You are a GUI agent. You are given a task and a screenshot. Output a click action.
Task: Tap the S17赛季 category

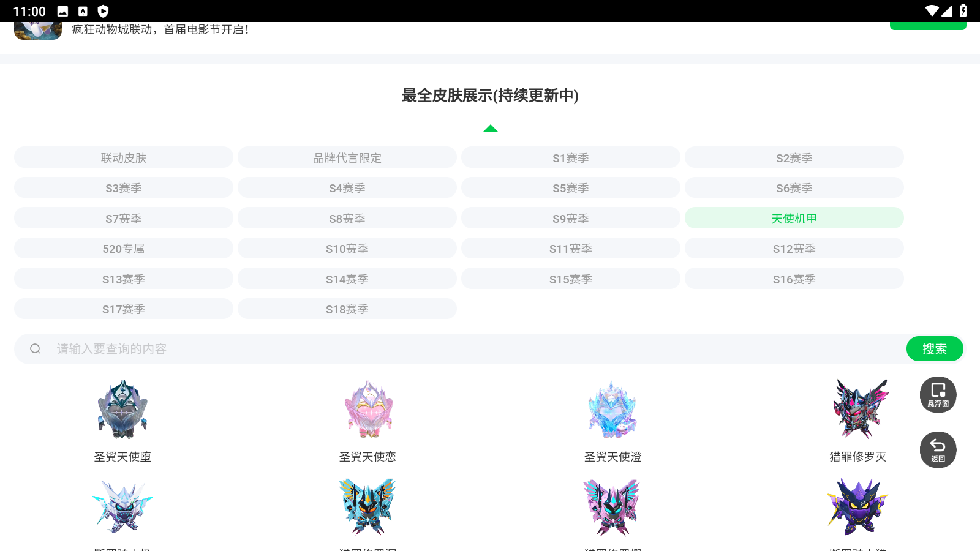pos(123,309)
